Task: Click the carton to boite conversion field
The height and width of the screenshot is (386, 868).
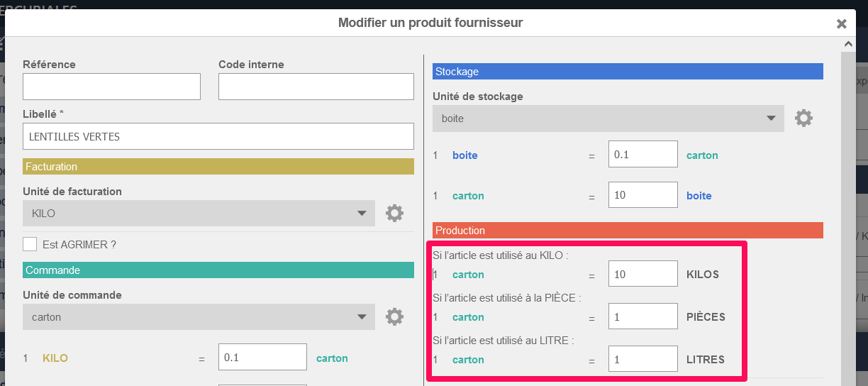Action: click(642, 195)
